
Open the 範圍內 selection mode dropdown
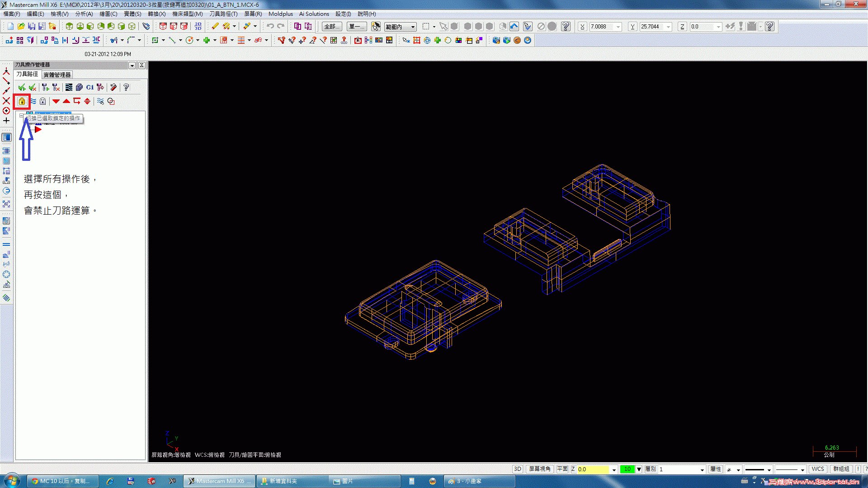coord(412,27)
